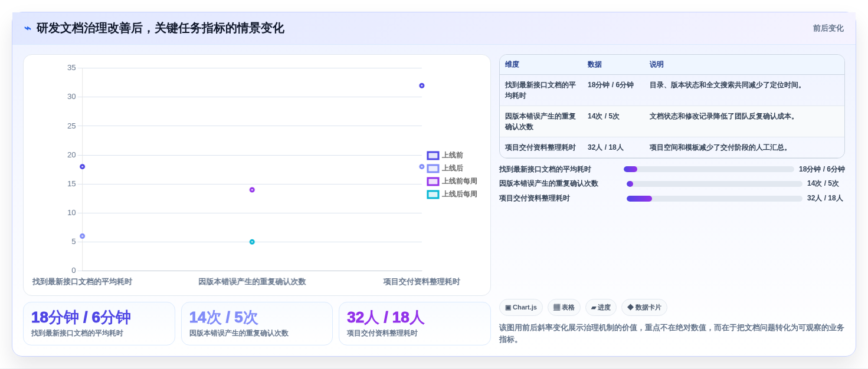
Task: Click the description starting 目录、版本状态和全文搜索
Action: pos(728,85)
